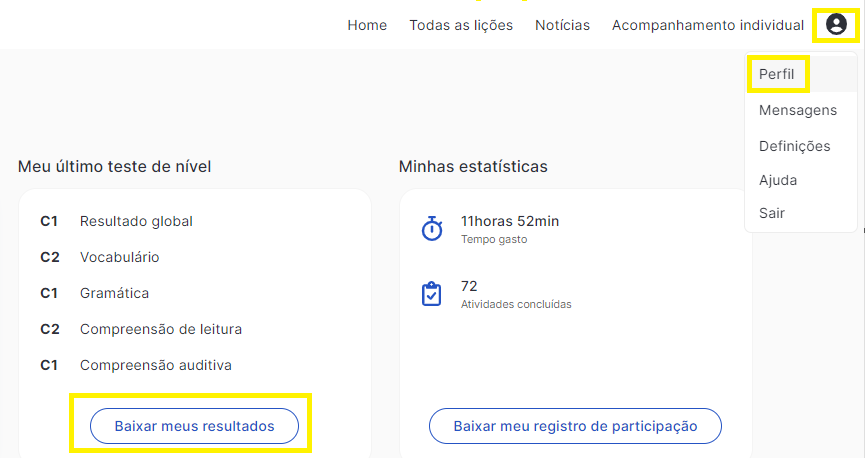Go to the Home navigation link

coord(367,25)
